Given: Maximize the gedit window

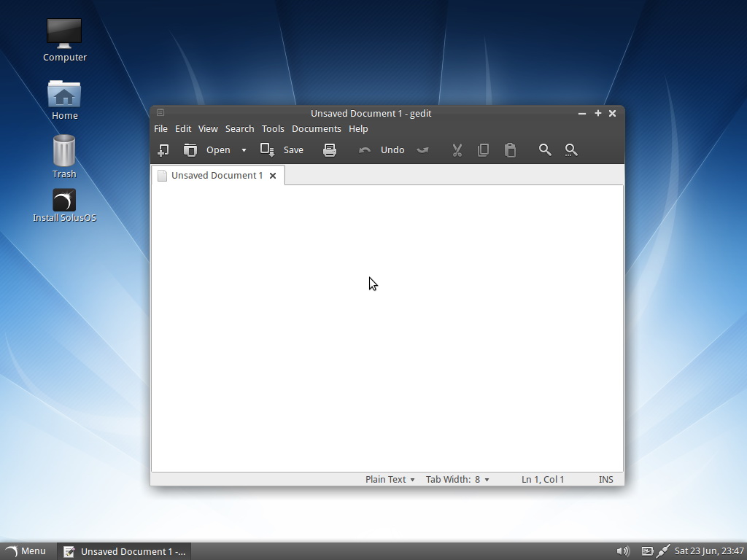Looking at the screenshot, I should coord(598,113).
